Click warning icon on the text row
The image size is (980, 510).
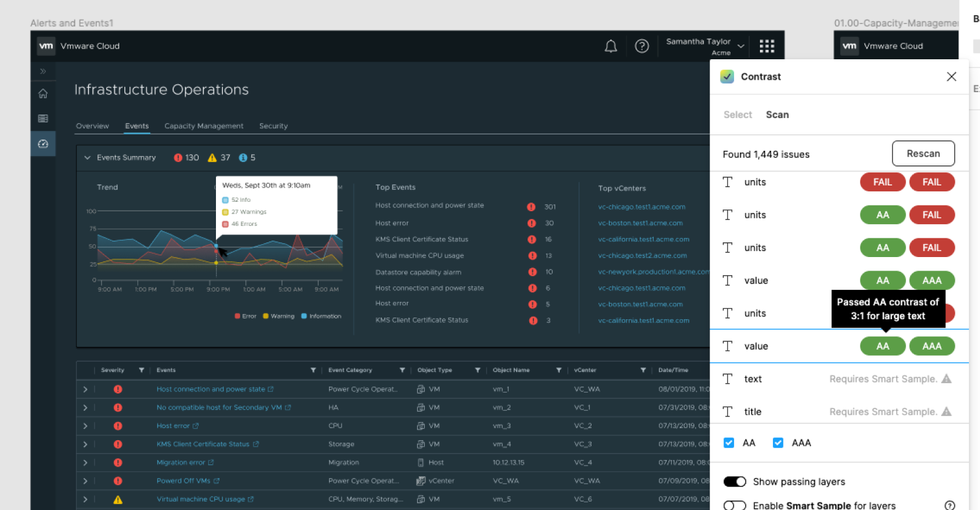947,379
